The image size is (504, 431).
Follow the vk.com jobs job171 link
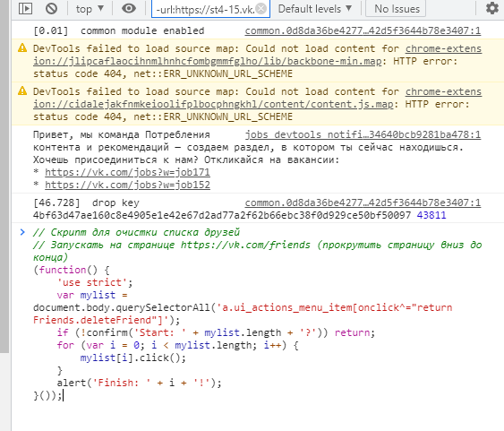[x=127, y=172]
